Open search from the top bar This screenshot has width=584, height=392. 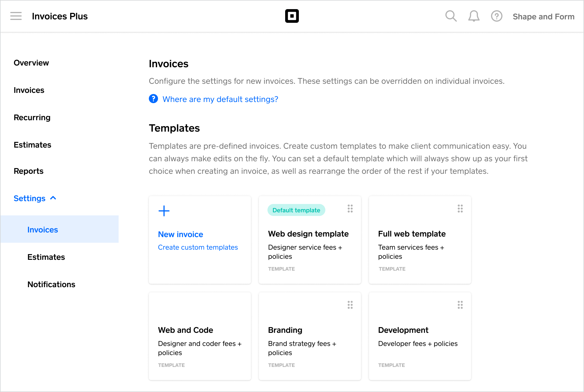click(x=451, y=16)
